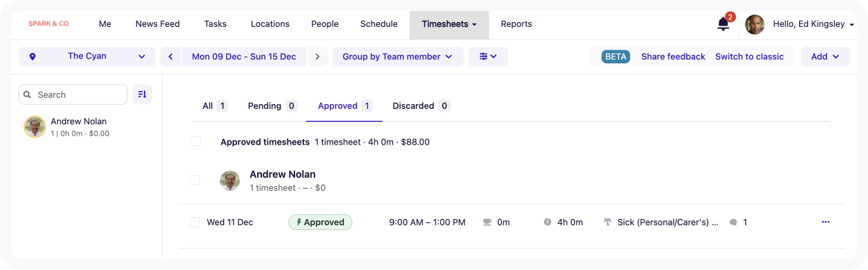Screen dimensions: 868x270
Task: Go to the Me page
Action: (105, 24)
